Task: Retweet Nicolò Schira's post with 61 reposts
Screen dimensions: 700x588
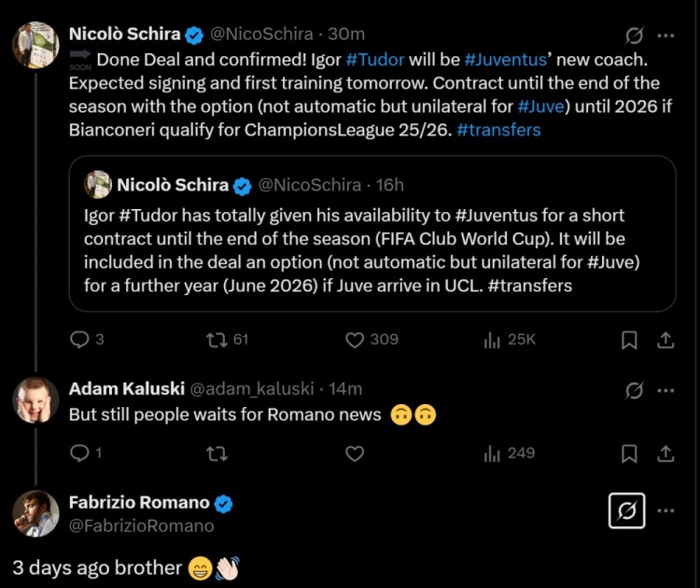Action: pos(217,340)
